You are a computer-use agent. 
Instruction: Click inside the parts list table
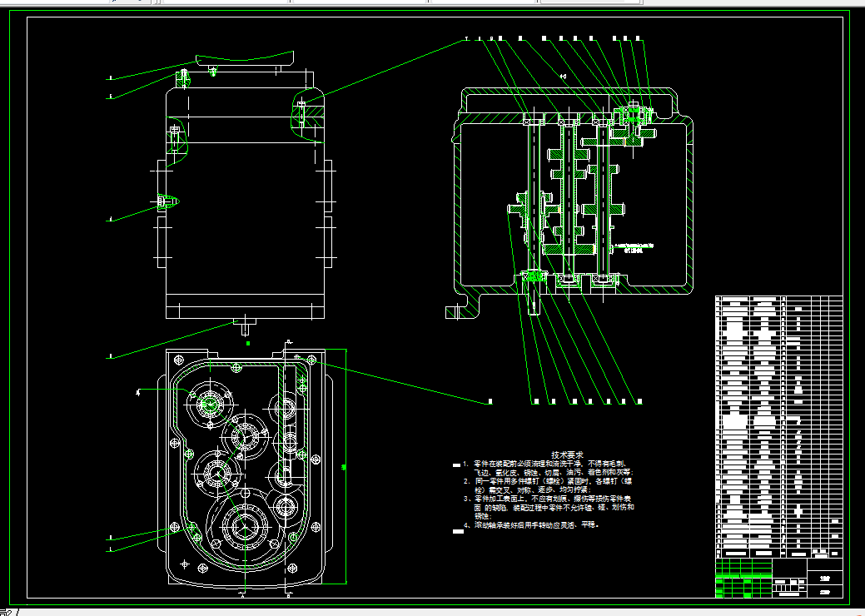click(779, 427)
